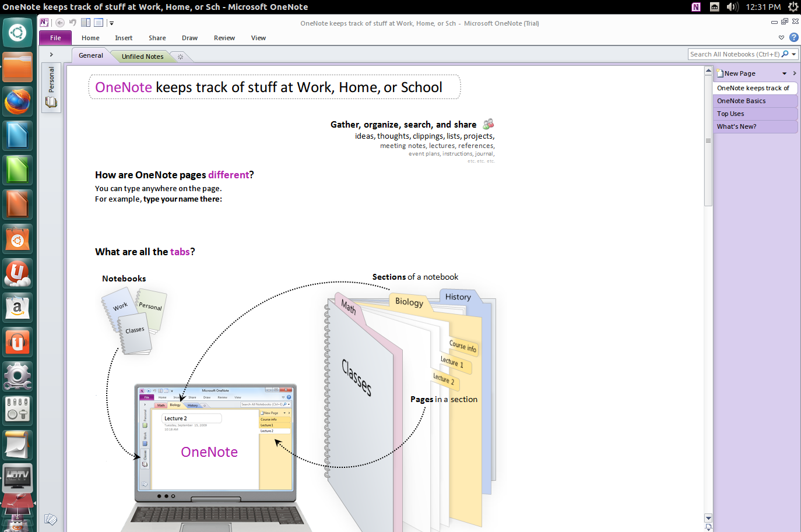Open the New Page dropdown arrow
The image size is (801, 532).
(785, 73)
